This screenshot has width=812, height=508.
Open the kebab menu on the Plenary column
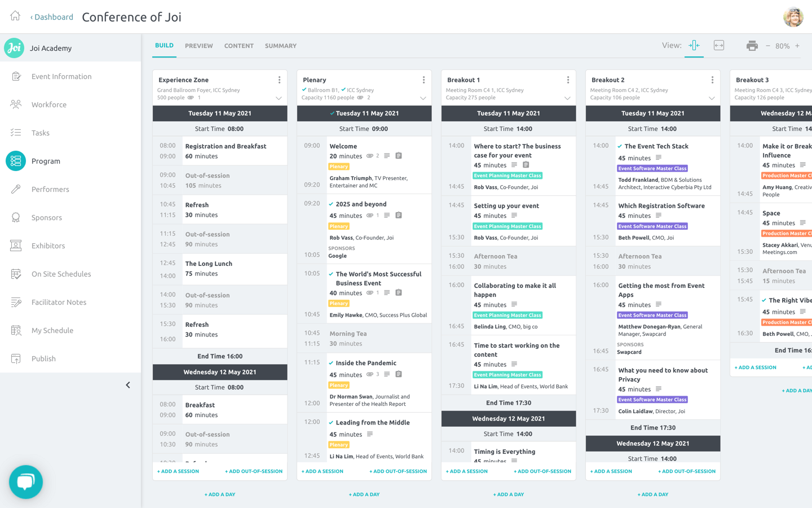[x=423, y=80]
